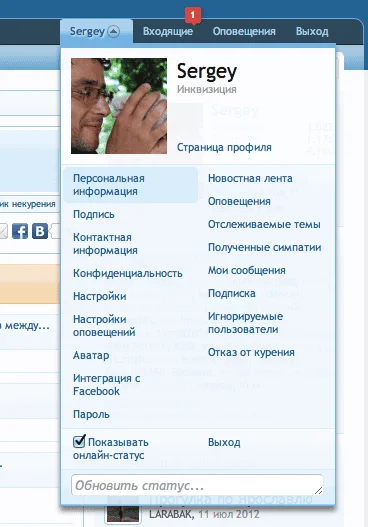Open the Подпись settings link
This screenshot has height=527, width=368.
[94, 214]
